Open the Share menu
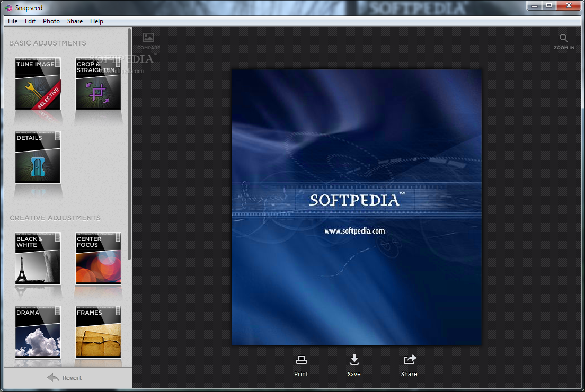 (75, 21)
